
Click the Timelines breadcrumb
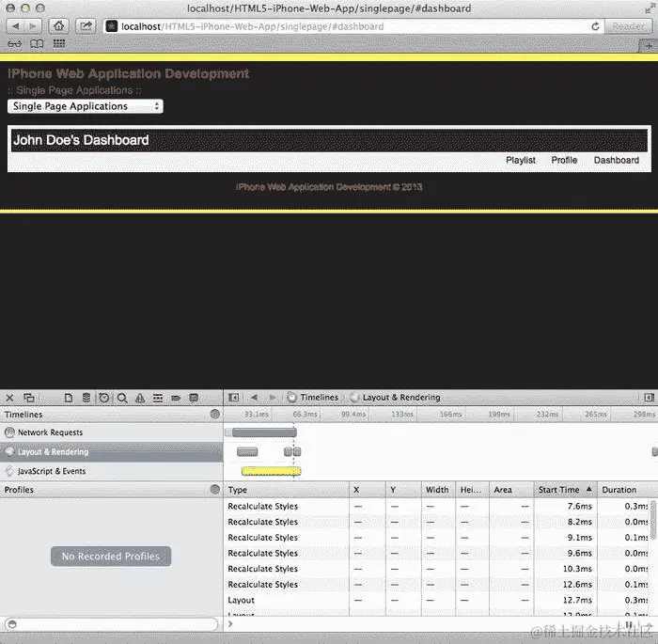click(x=313, y=397)
